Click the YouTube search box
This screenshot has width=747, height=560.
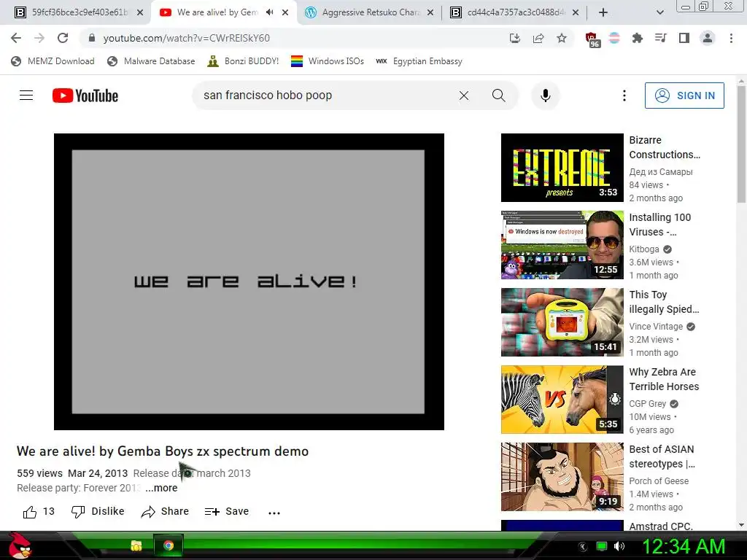pyautogui.click(x=324, y=96)
